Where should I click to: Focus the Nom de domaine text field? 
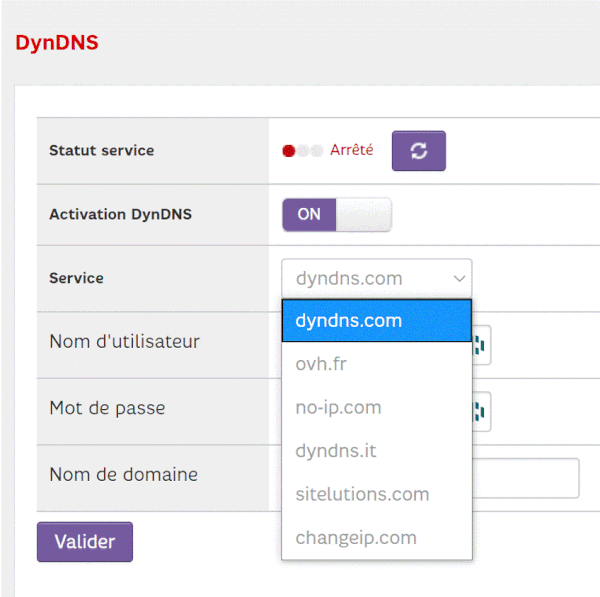[x=526, y=478]
